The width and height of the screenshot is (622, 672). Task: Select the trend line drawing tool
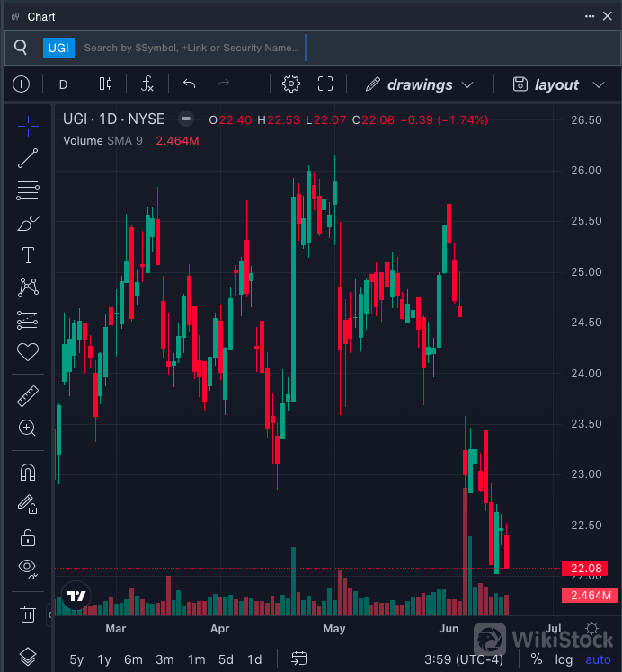pyautogui.click(x=28, y=158)
